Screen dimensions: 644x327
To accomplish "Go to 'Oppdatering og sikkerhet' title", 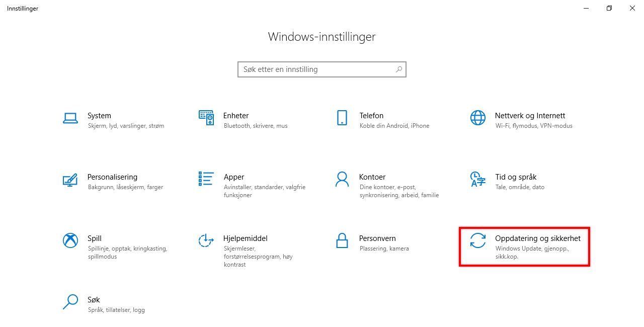I will point(538,238).
